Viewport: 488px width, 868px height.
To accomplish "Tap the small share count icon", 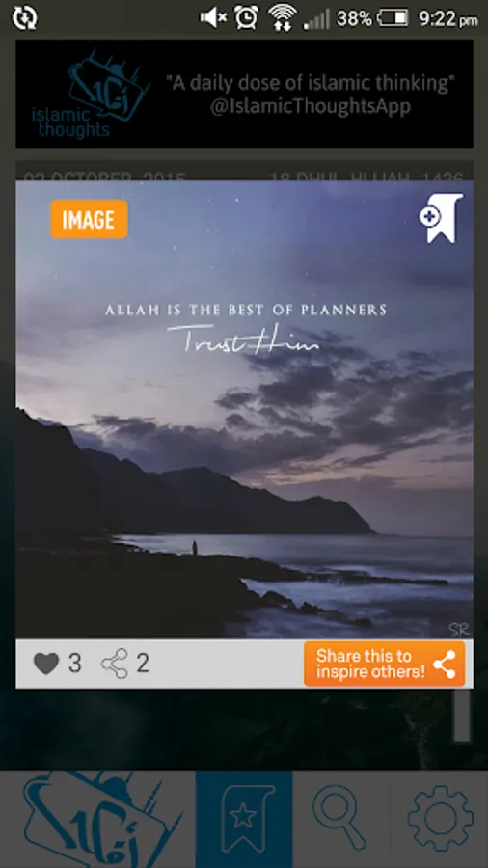I will 115,664.
